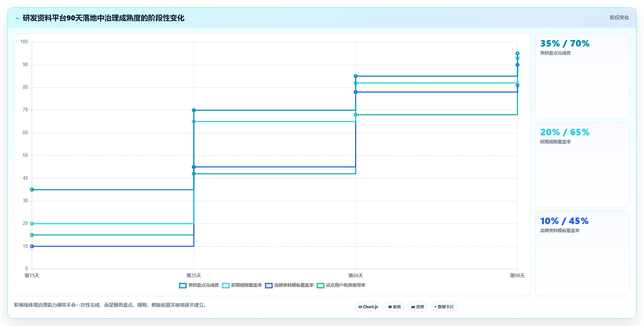This screenshot has width=644, height=326.
Task: Click the 阶段变化 label in the header
Action: [x=619, y=17]
